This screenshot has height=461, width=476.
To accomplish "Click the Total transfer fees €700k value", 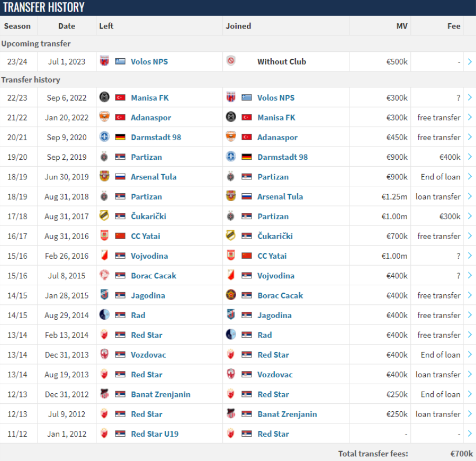I will click(x=461, y=454).
